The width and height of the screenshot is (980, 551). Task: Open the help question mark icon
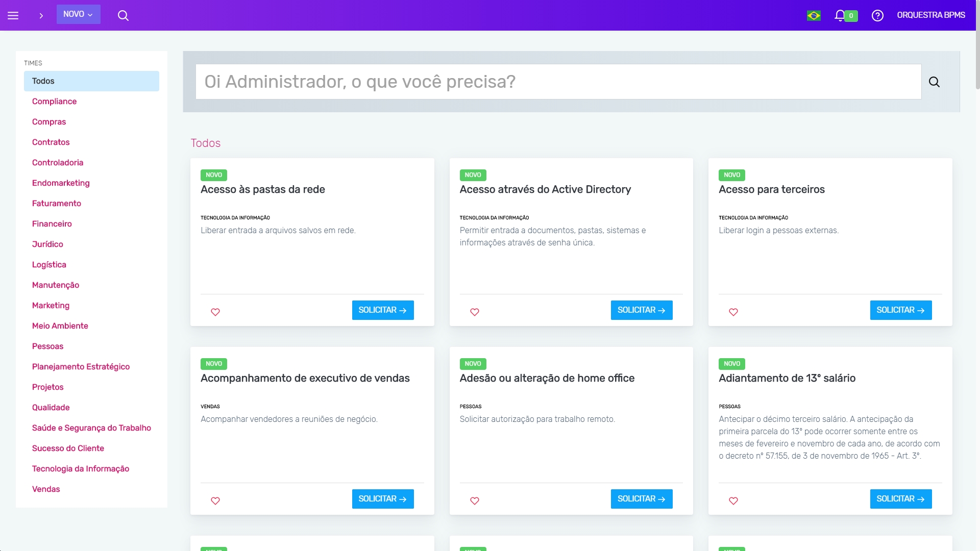(x=877, y=15)
